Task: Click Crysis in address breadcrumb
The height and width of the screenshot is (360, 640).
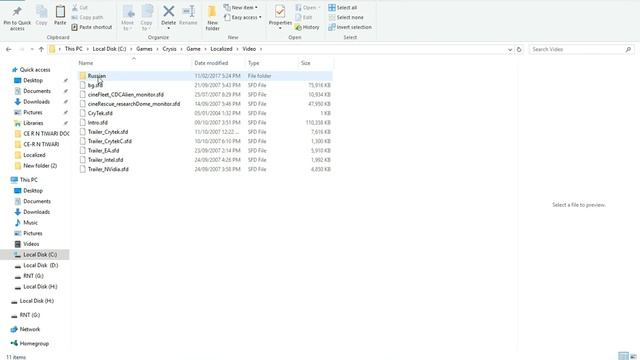Action: click(169, 49)
